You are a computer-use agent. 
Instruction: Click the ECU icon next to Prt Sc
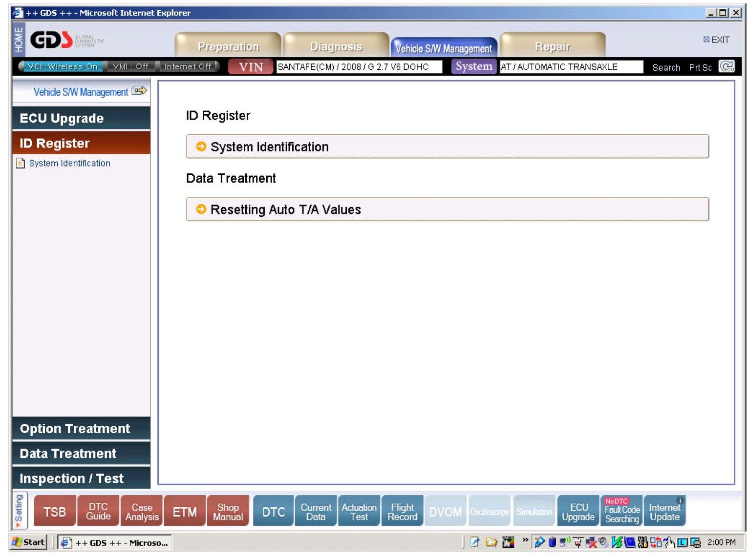coord(726,66)
